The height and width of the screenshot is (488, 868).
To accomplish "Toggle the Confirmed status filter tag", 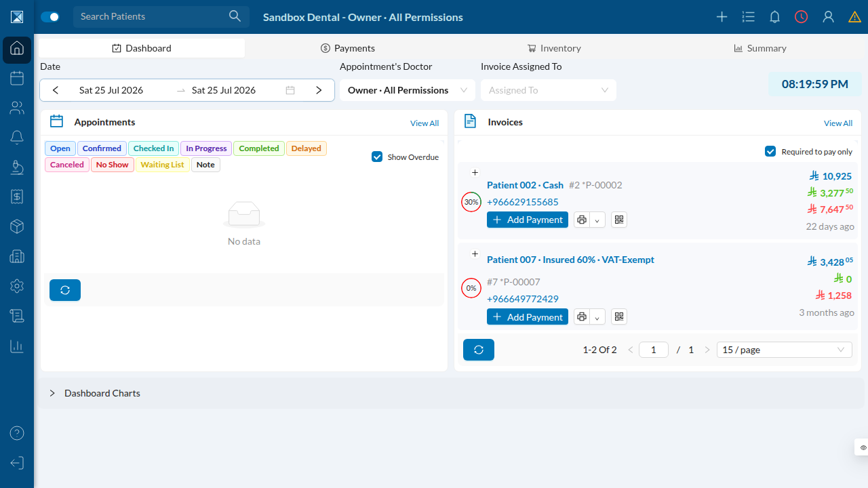I will 102,148.
